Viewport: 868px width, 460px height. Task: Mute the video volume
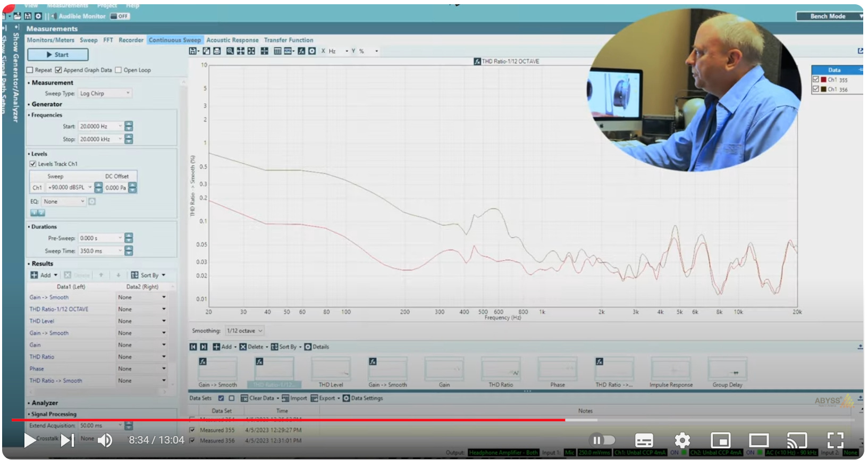point(105,440)
